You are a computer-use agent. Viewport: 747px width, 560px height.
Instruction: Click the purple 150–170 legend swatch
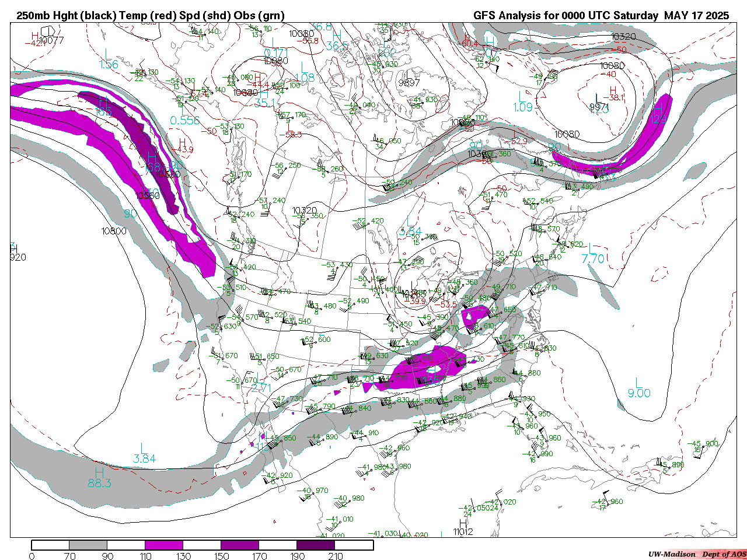[x=240, y=545]
